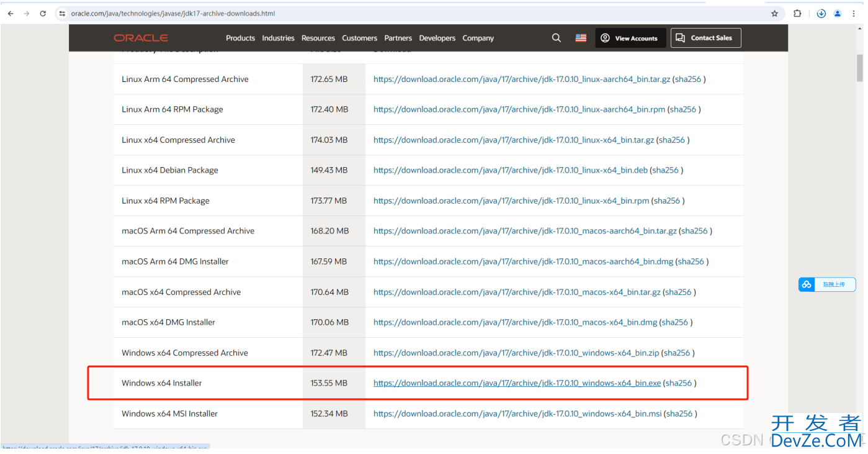
Task: Click the View Accounts button
Action: [x=630, y=38]
